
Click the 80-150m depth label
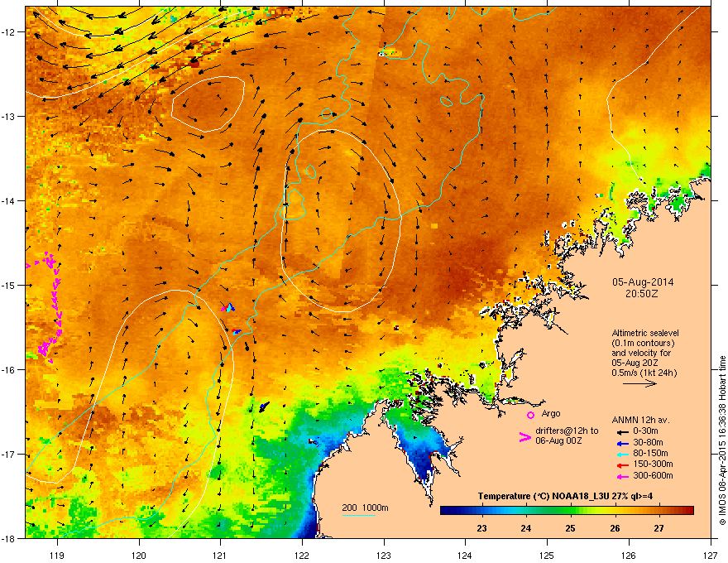[650, 454]
